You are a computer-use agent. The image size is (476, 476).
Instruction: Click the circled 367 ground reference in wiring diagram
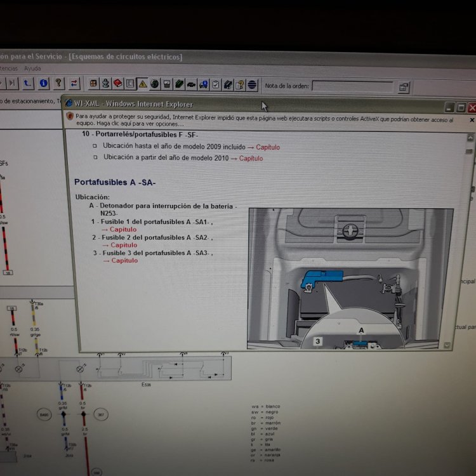point(101,414)
